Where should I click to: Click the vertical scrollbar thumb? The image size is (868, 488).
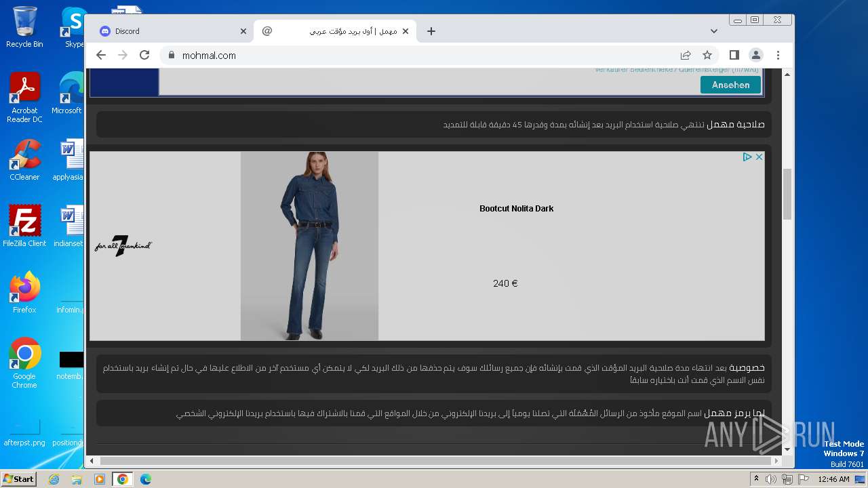787,195
